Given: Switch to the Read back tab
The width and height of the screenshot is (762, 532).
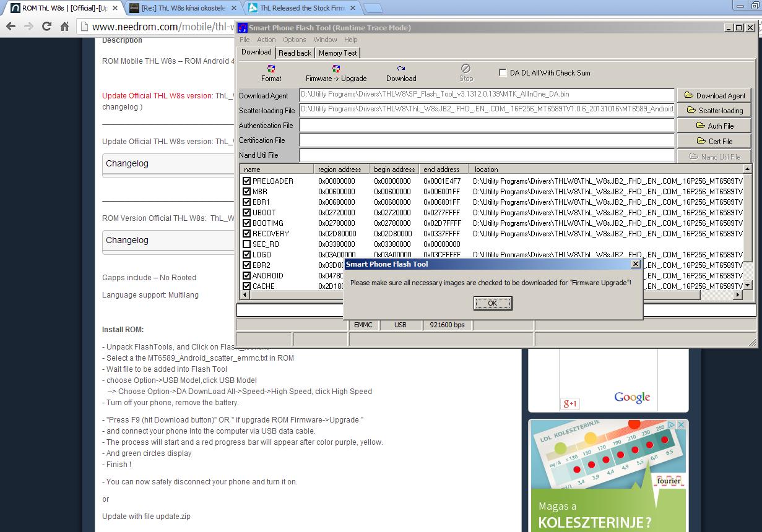Looking at the screenshot, I should tap(295, 53).
